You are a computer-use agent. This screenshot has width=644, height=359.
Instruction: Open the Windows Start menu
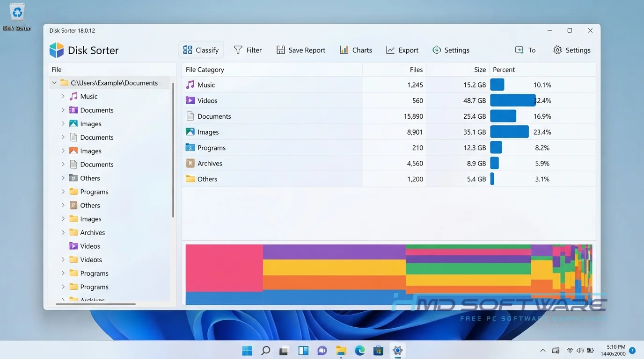(x=247, y=351)
